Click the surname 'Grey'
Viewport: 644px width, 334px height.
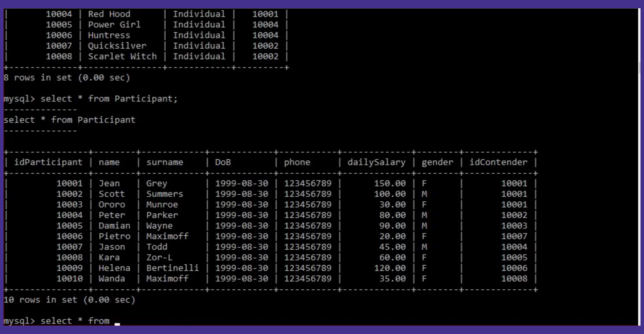(157, 183)
